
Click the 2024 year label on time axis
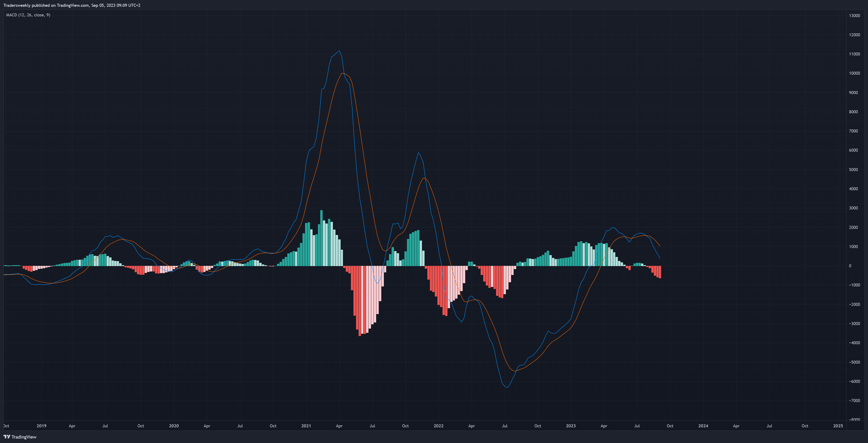click(703, 426)
